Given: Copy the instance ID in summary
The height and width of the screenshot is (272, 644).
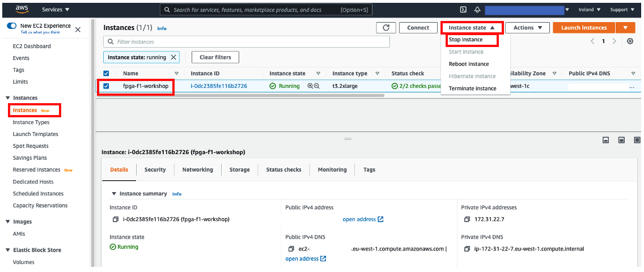Looking at the screenshot, I should [115, 219].
